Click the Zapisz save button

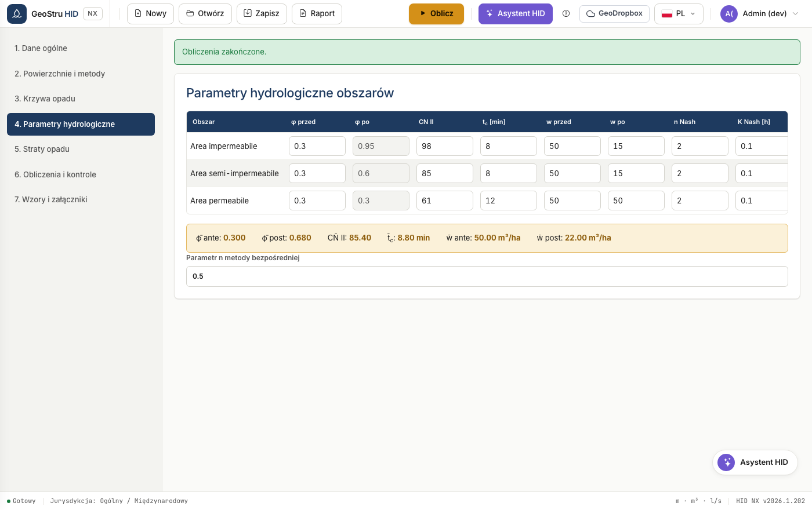262,13
